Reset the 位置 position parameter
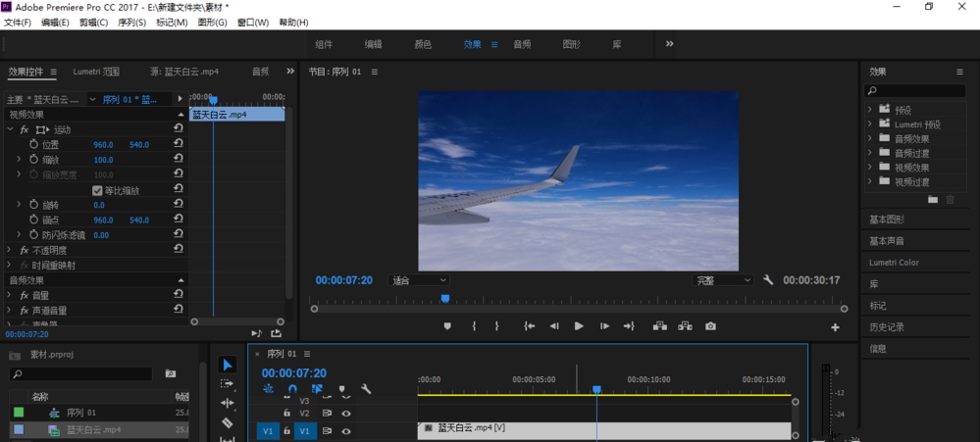980x442 pixels. [179, 144]
